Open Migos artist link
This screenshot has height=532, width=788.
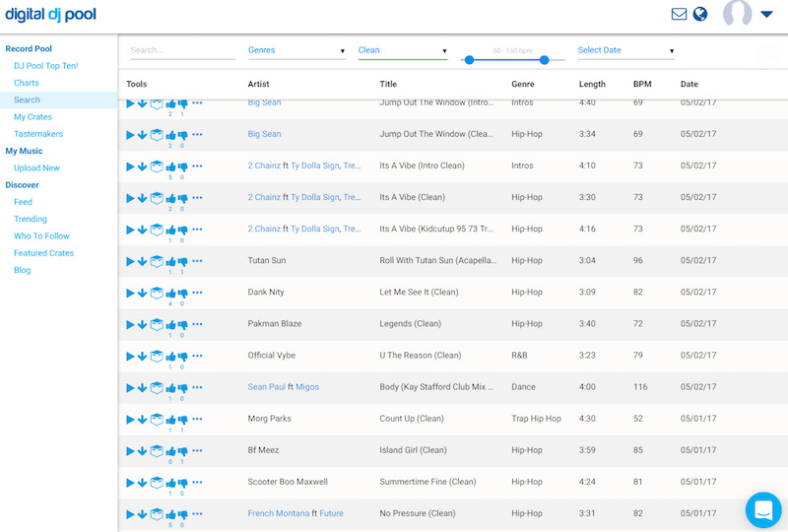[x=307, y=387]
